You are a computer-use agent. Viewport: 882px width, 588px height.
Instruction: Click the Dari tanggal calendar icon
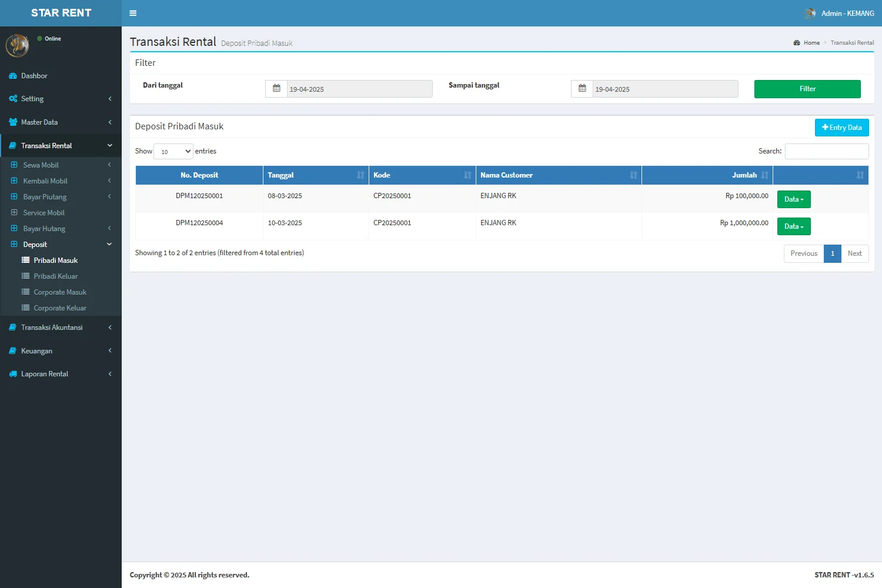pyautogui.click(x=276, y=89)
